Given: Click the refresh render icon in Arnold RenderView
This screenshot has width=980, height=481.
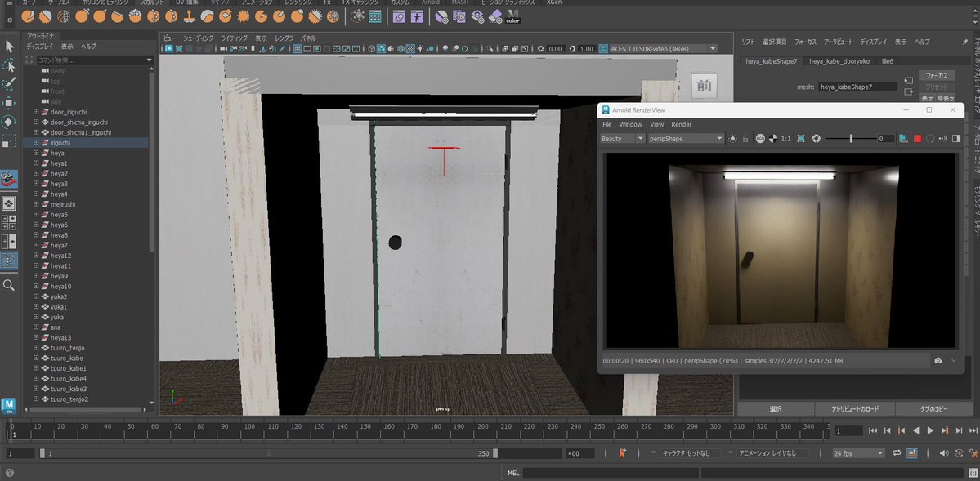Looking at the screenshot, I should click(x=930, y=138).
